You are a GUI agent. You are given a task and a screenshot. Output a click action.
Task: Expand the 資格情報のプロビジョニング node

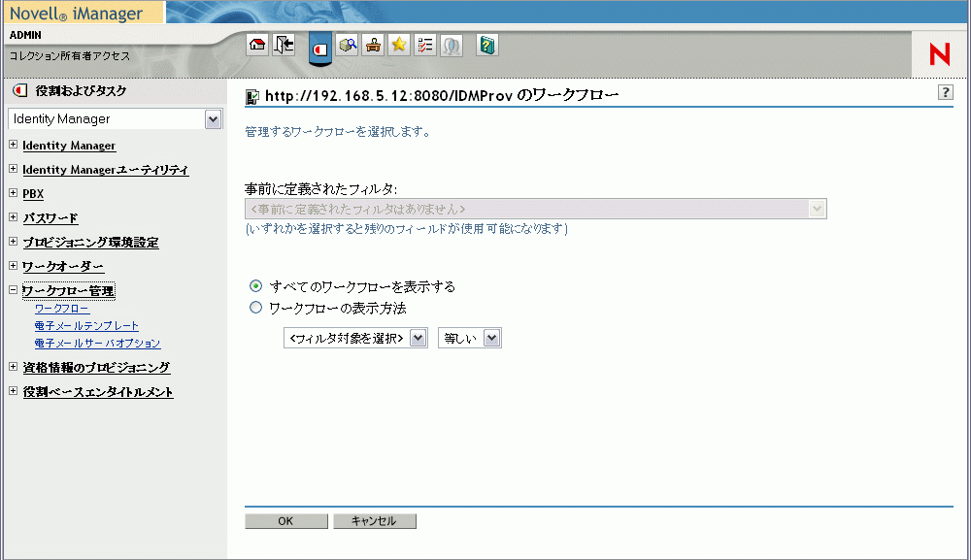click(13, 366)
